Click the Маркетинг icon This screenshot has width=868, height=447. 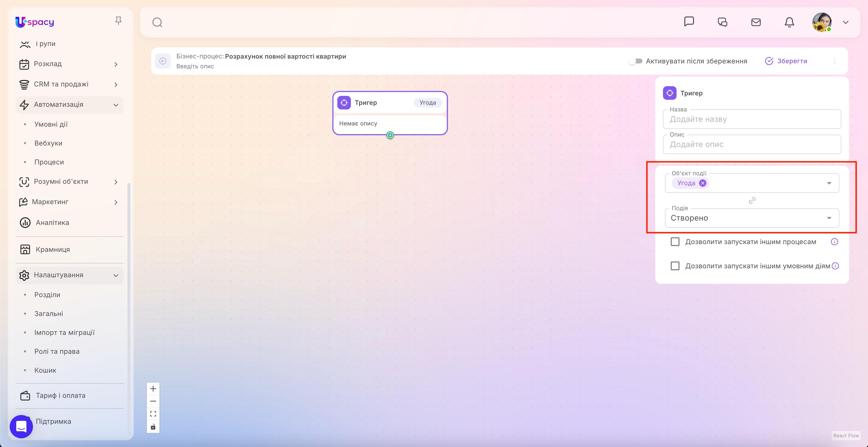[x=24, y=202]
